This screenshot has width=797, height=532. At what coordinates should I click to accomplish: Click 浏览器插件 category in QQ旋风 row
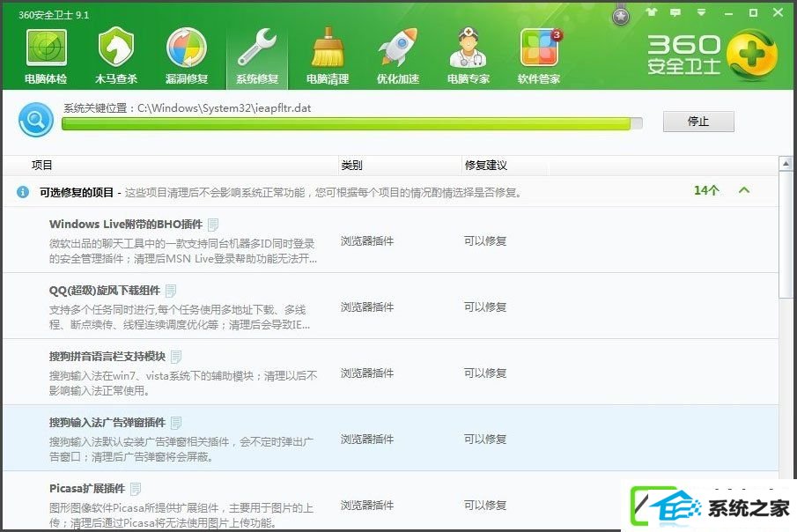tap(367, 307)
